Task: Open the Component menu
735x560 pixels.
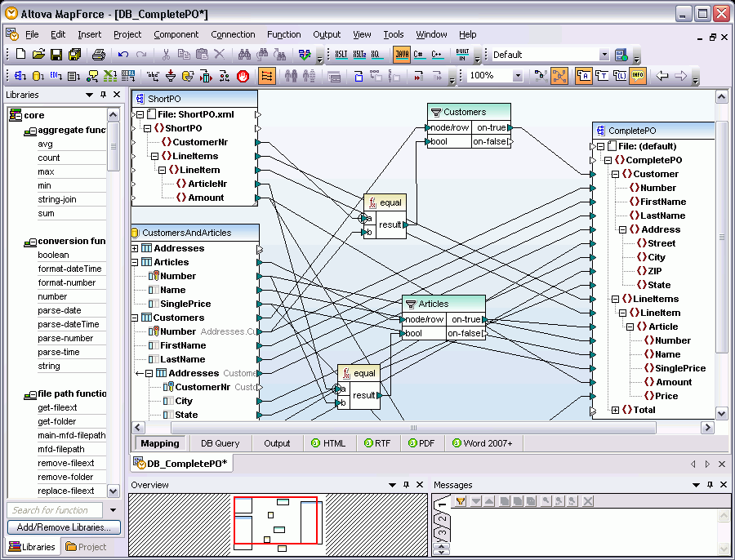Action: (x=176, y=34)
